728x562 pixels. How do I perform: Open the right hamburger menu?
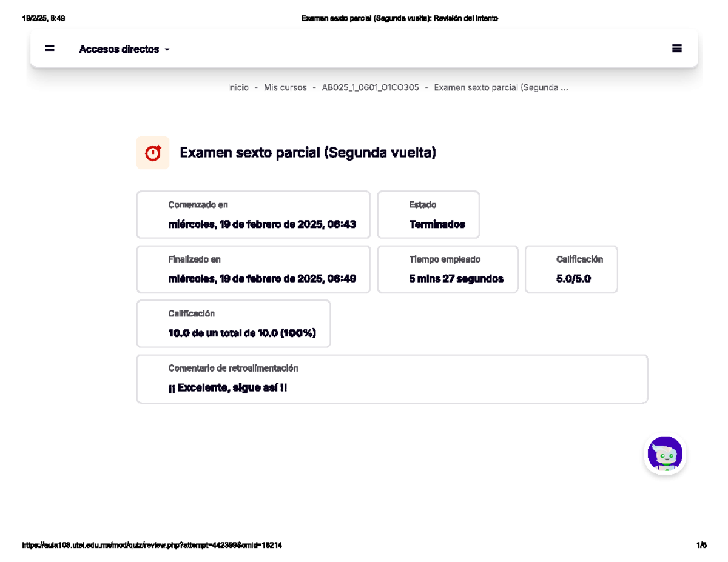pos(678,48)
